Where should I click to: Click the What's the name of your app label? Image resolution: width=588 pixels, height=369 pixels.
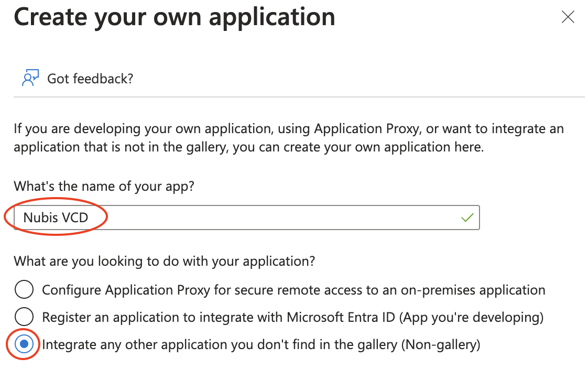click(104, 186)
